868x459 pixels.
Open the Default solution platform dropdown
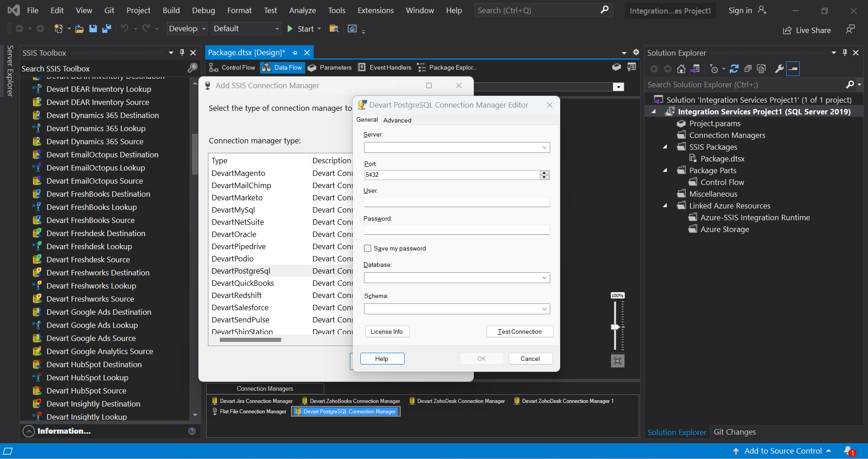point(246,29)
